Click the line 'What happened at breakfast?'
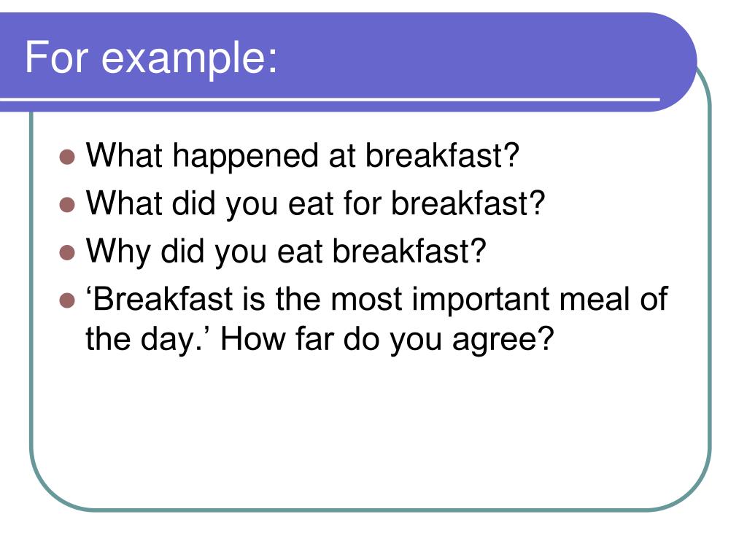Image resolution: width=747 pixels, height=560 pixels. [302, 156]
